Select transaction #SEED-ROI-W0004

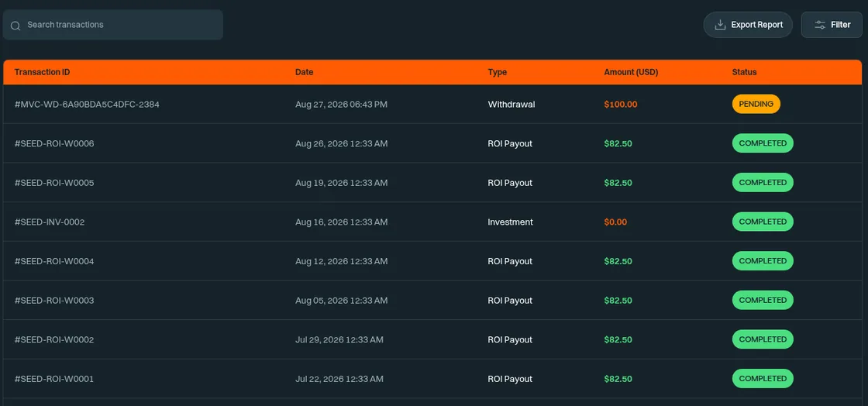tap(54, 261)
